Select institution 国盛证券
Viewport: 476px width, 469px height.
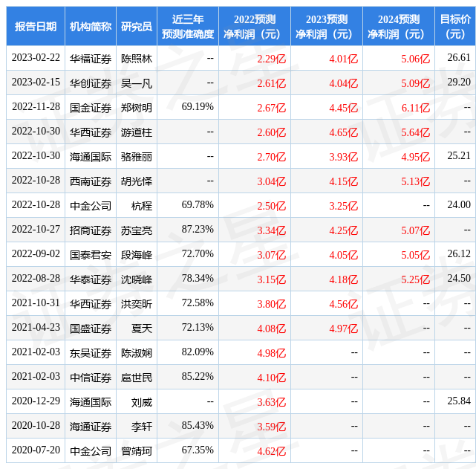click(x=91, y=329)
